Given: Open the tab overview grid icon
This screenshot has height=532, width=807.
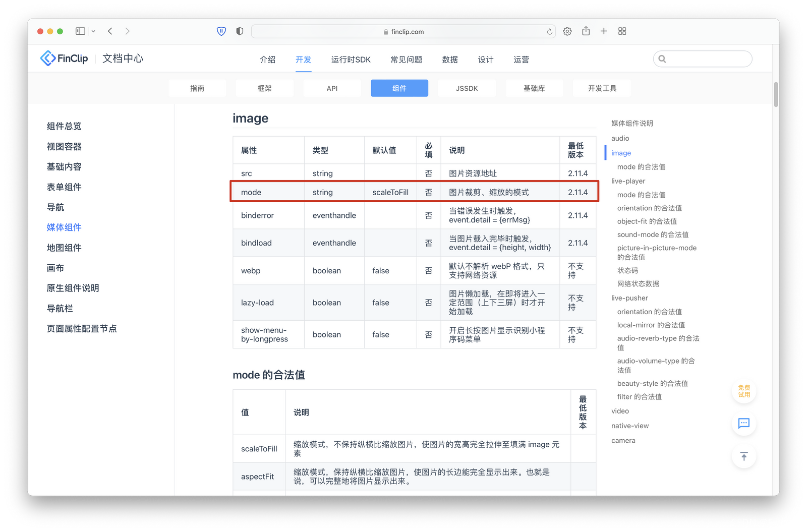Looking at the screenshot, I should tap(622, 31).
